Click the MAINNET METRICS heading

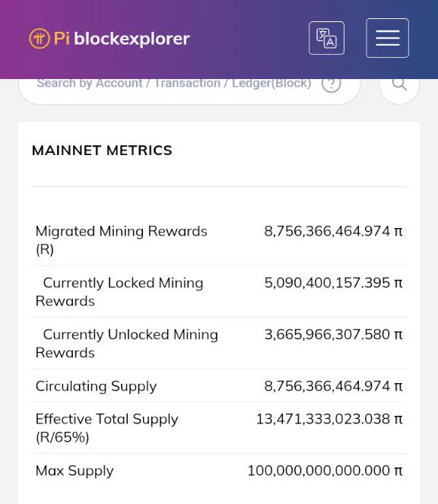[102, 151]
